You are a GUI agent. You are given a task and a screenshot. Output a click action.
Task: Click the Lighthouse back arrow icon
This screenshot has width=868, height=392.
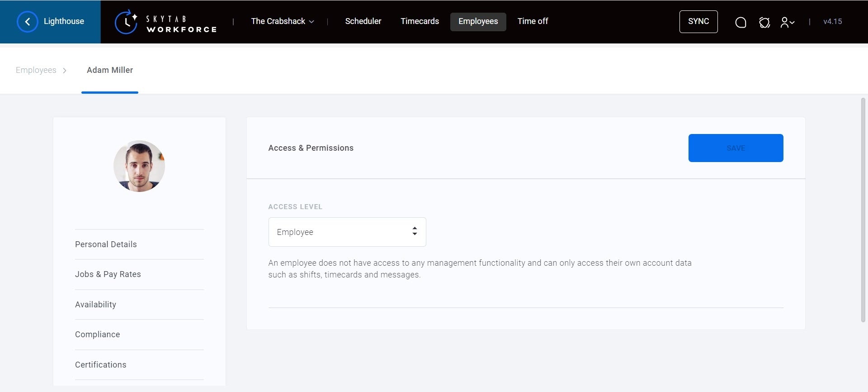[27, 22]
